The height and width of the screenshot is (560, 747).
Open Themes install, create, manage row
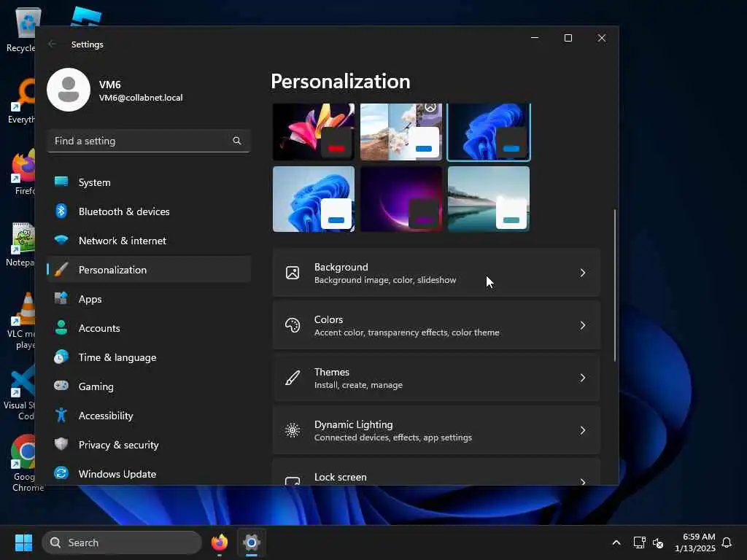436,378
